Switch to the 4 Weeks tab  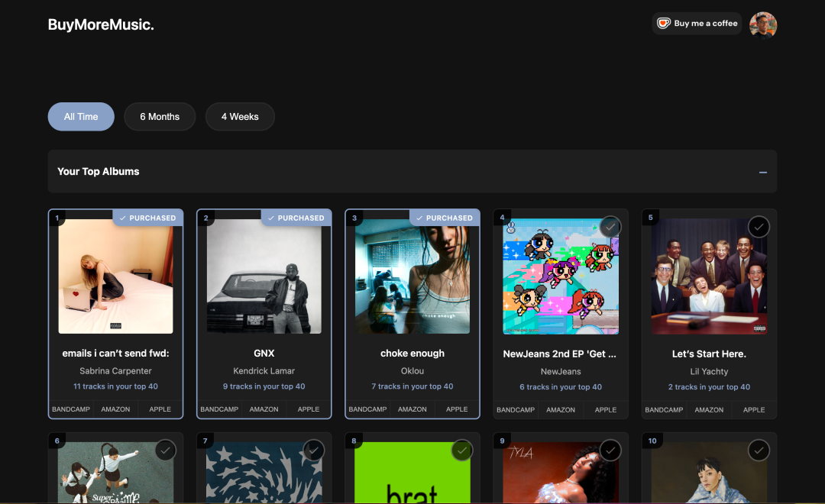click(x=240, y=117)
